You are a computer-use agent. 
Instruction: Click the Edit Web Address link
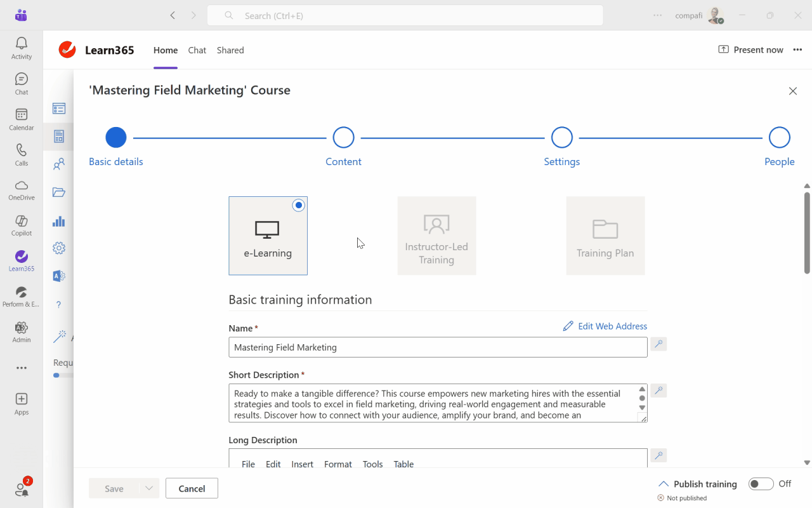pos(605,326)
